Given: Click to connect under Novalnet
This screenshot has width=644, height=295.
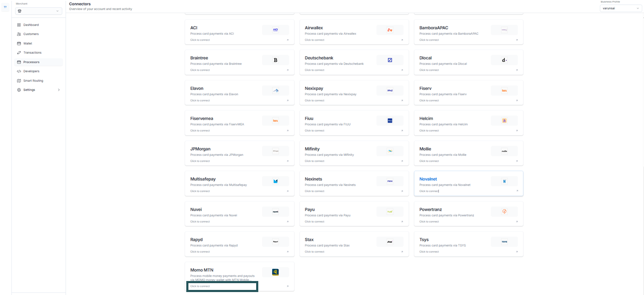Looking at the screenshot, I should click(x=429, y=191).
